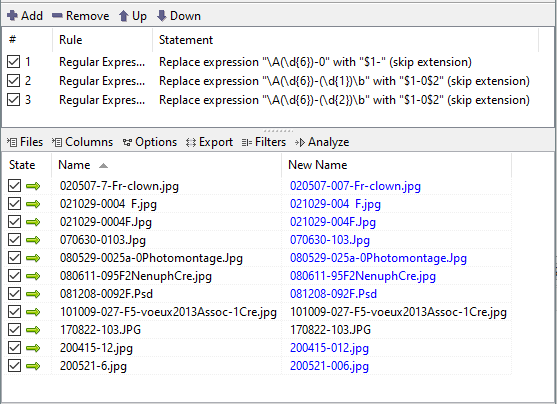The width and height of the screenshot is (557, 404).
Task: Open the Columns menu
Action: 82,142
